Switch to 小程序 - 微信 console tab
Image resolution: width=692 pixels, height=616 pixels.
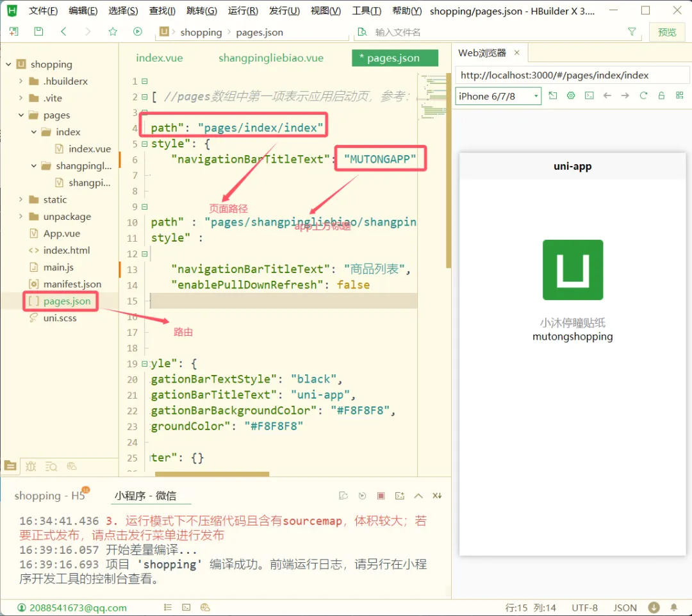145,496
